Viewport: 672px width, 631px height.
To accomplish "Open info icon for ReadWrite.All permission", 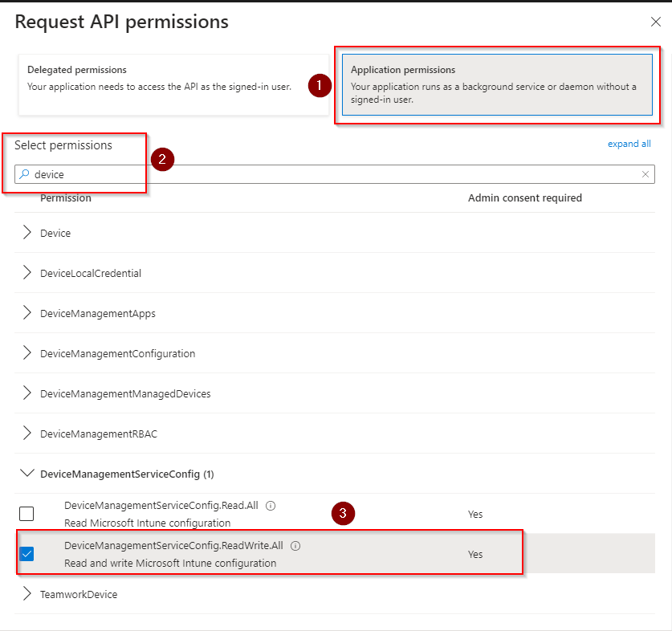I will click(x=295, y=546).
